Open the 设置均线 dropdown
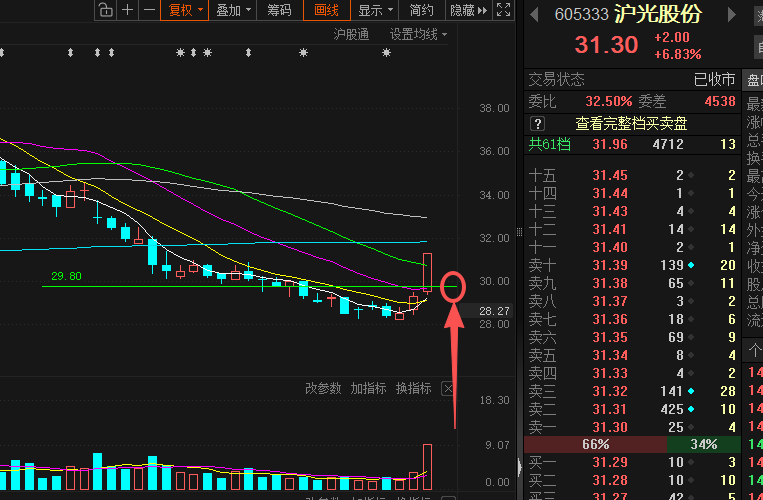763x500 pixels. [x=418, y=35]
